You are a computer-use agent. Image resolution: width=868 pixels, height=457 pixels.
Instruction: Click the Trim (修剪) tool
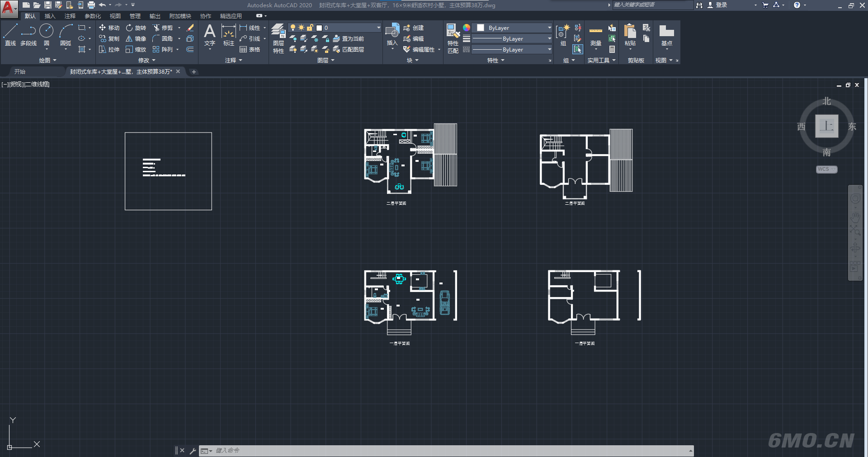pyautogui.click(x=163, y=28)
